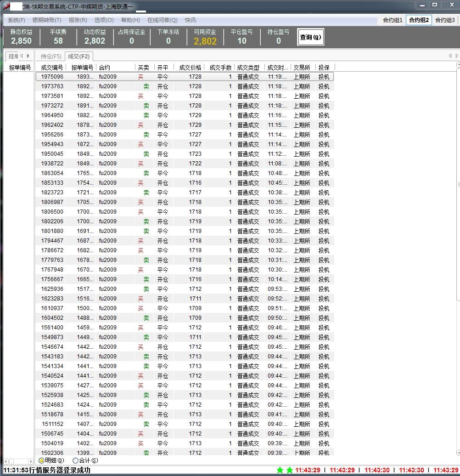460x476 pixels.
Task: Click left-arrow at far right of tab strip
Action: tap(450, 56)
